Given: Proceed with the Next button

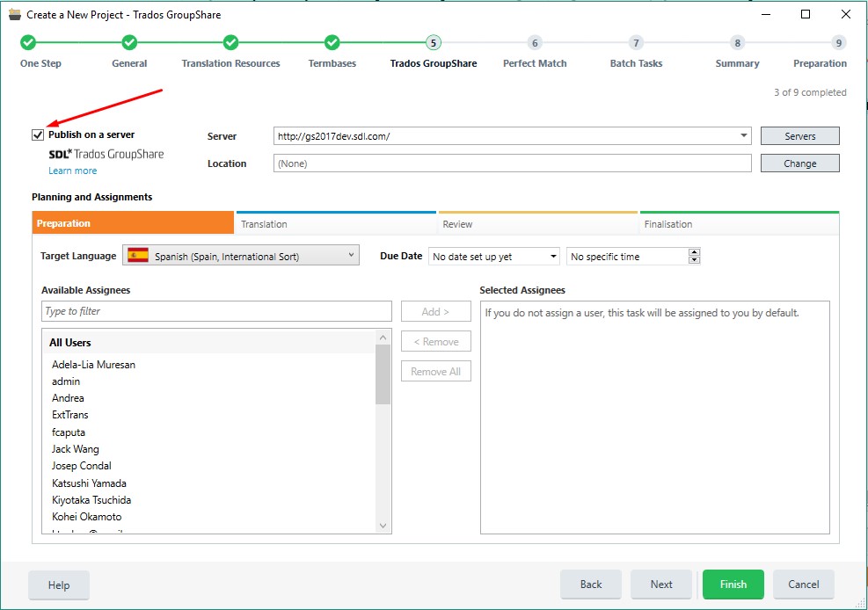Looking at the screenshot, I should (x=661, y=584).
